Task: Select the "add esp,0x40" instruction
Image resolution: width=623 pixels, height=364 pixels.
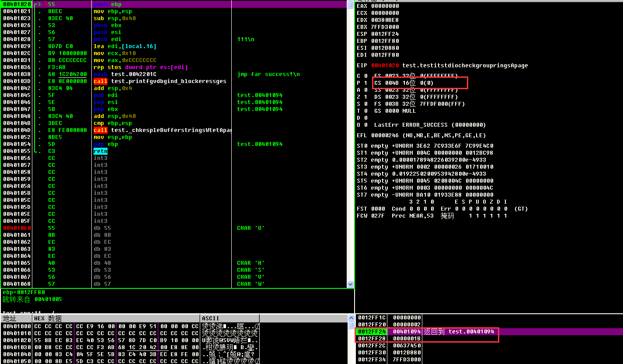Action: 115,116
